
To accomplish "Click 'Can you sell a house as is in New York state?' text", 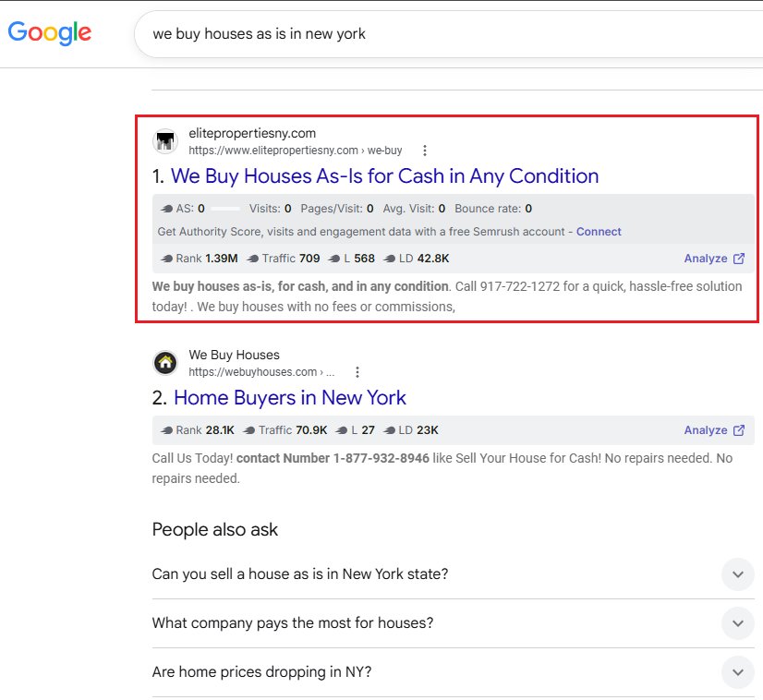I will 299,574.
